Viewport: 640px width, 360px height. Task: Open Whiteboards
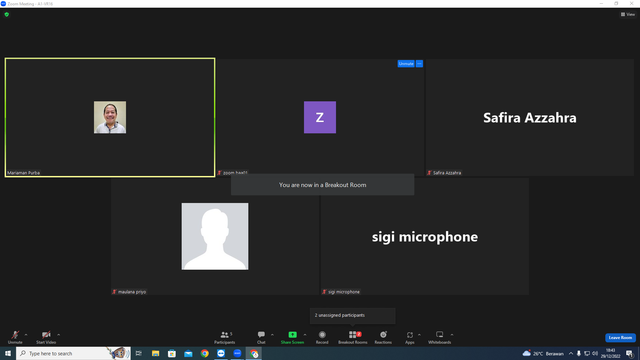click(440, 337)
